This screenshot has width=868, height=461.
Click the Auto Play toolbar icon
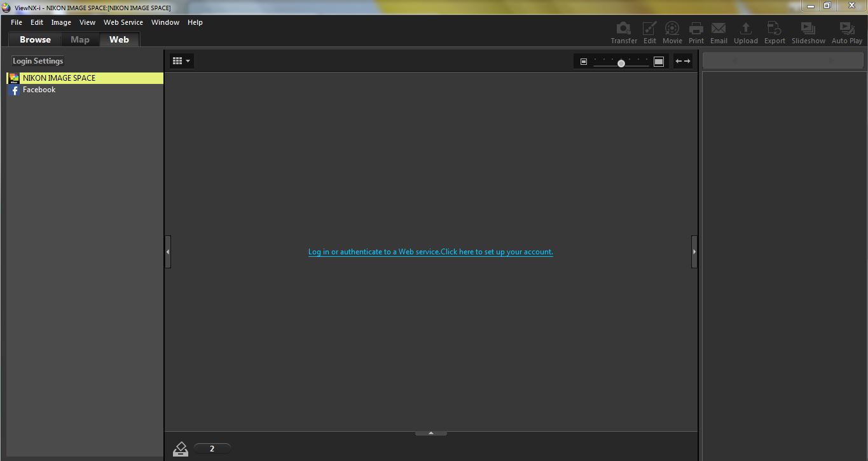click(847, 33)
